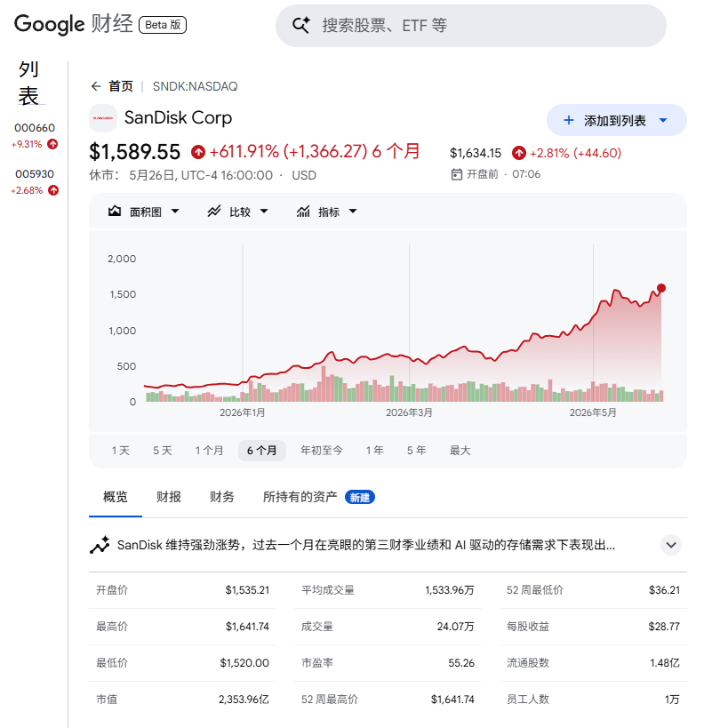Image resolution: width=704 pixels, height=728 pixels.
Task: Switch to the 财报 tab
Action: pyautogui.click(x=169, y=497)
